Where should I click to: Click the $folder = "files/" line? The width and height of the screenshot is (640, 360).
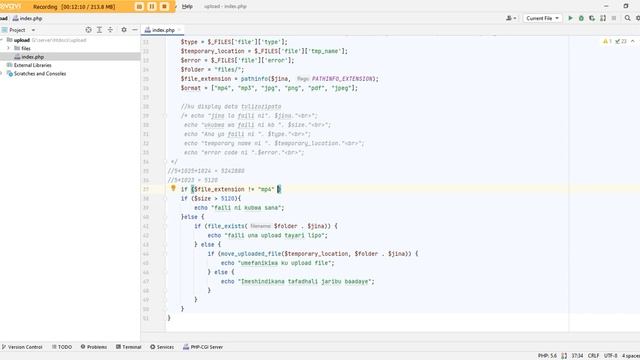[x=212, y=69]
